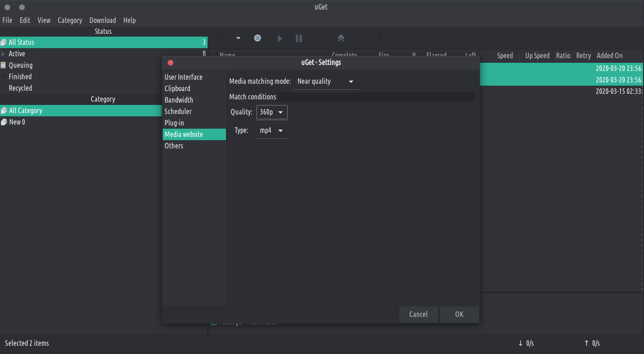Open the Edit menu
This screenshot has height=354, width=644.
pos(25,20)
